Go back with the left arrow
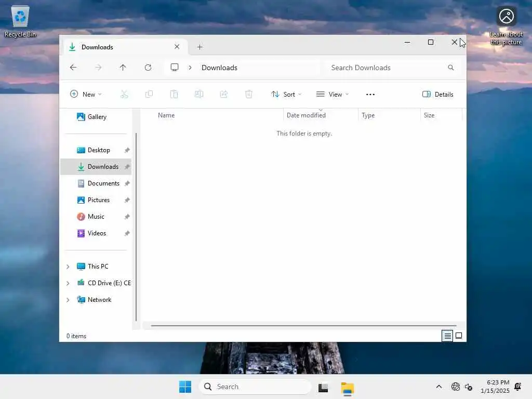Screen dimensions: 532x399 (73, 68)
